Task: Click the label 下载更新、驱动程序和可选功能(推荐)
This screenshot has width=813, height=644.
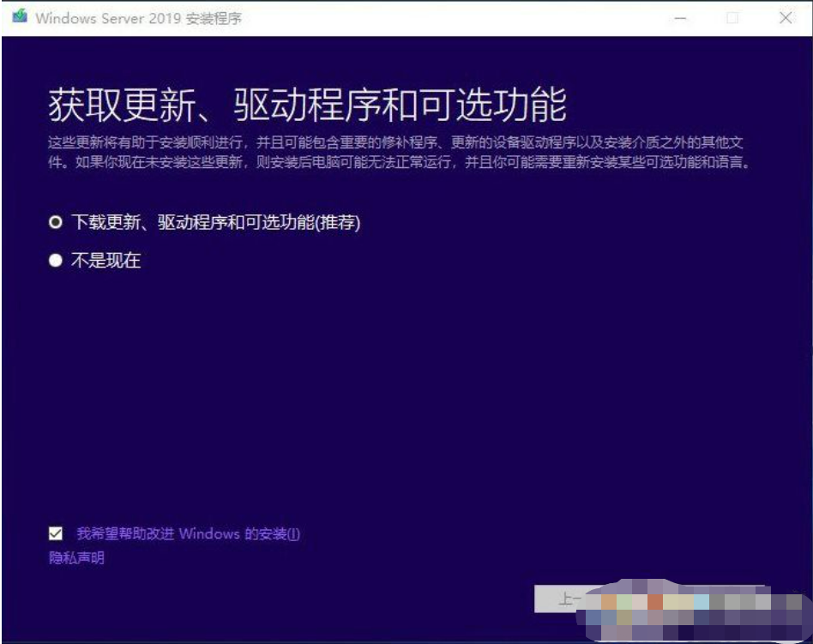Action: pos(216,222)
